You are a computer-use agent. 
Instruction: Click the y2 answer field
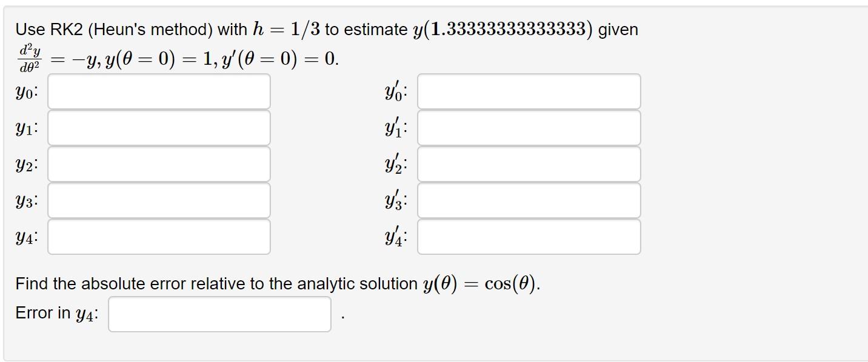pos(159,164)
